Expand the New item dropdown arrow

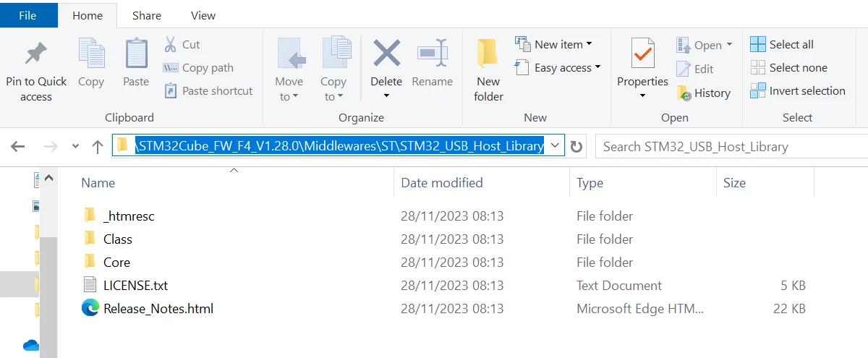[589, 44]
